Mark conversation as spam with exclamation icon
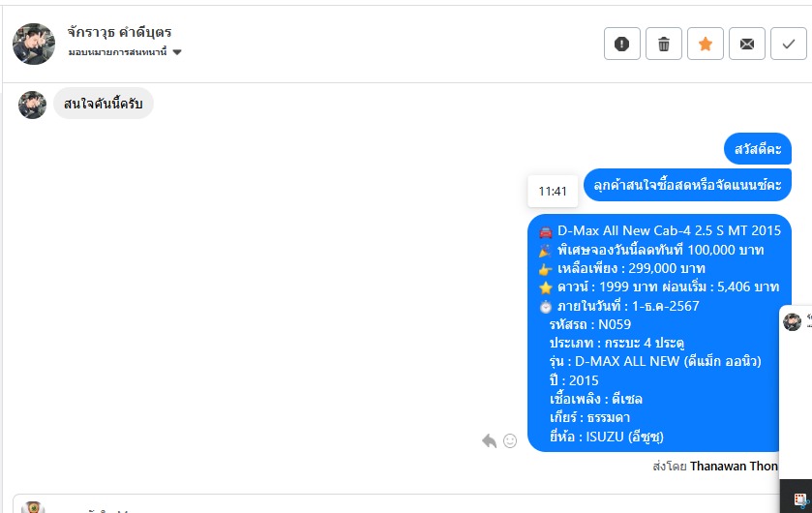Screen dimensions: 812x513 click(622, 44)
